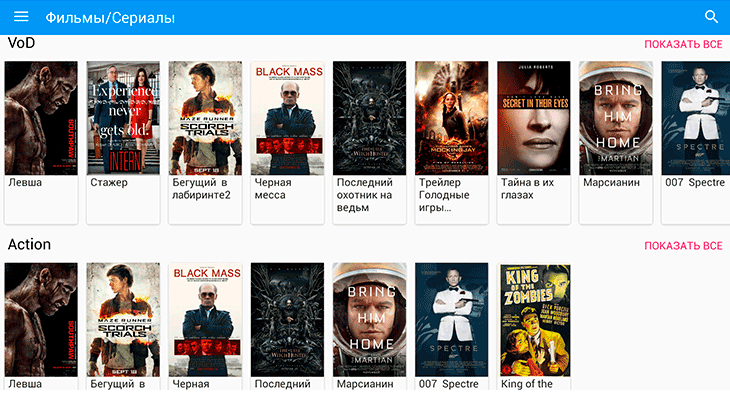Open King of the Zombies poster

pos(534,319)
